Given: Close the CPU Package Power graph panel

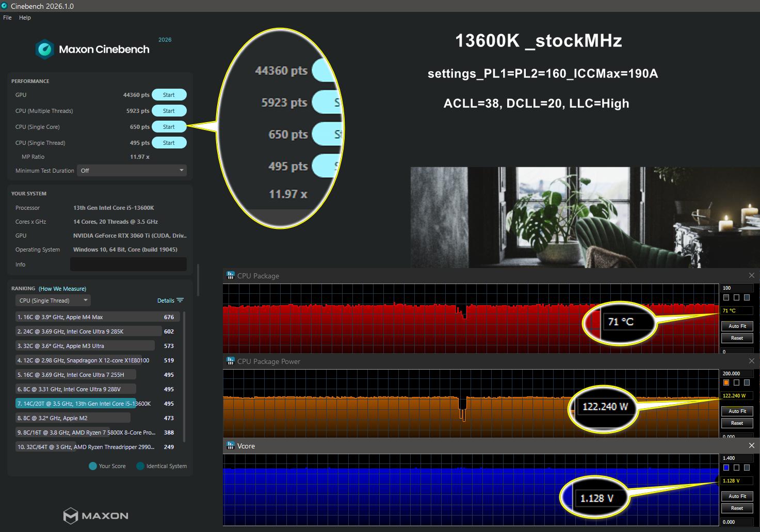Looking at the screenshot, I should (x=751, y=361).
